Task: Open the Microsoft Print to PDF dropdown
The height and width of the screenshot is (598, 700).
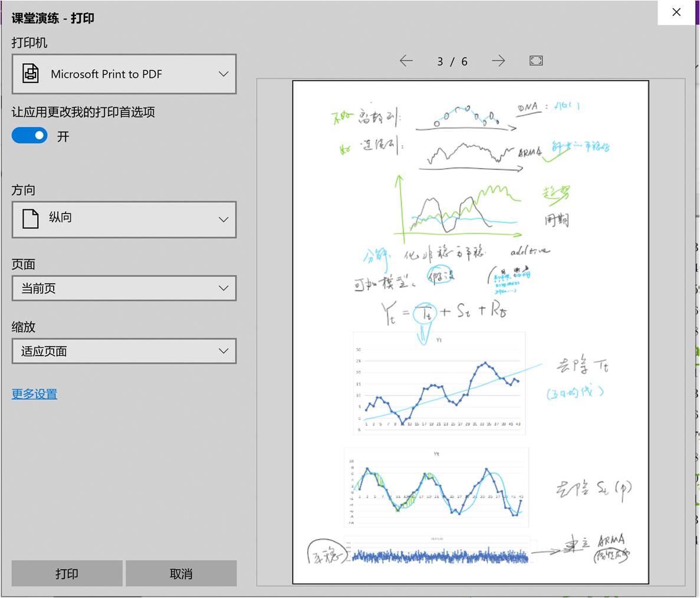Action: (124, 74)
